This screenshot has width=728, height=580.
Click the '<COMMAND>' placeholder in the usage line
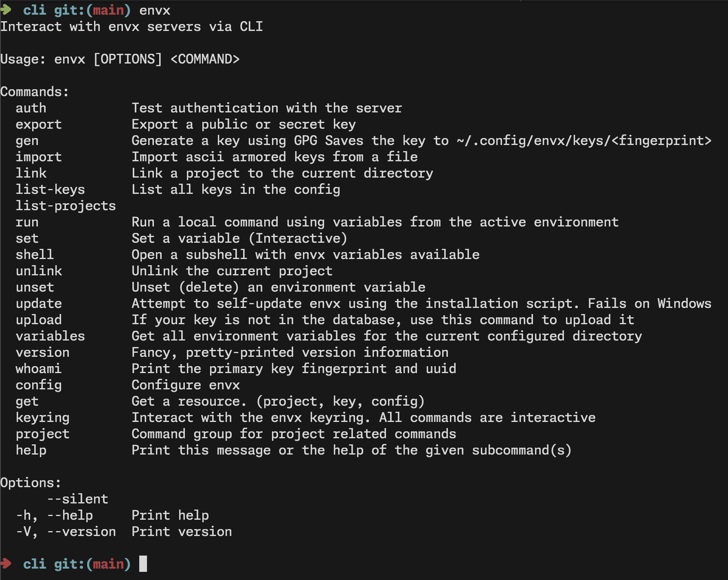pos(205,59)
